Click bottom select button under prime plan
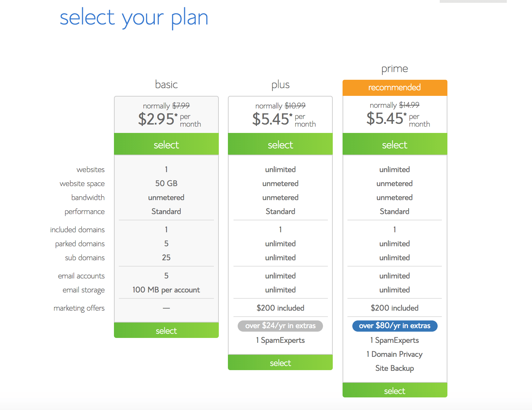This screenshot has height=410, width=532. (395, 390)
